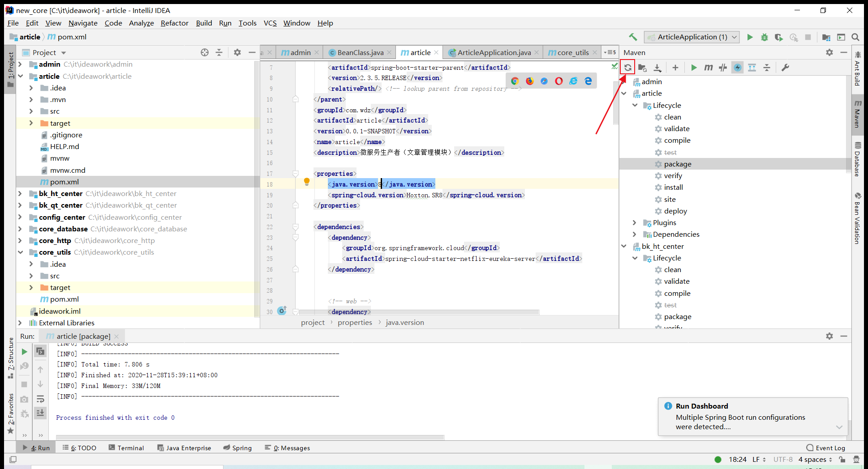Viewport: 868px width, 469px height.
Task: Select opened file in Project view
Action: (204, 52)
